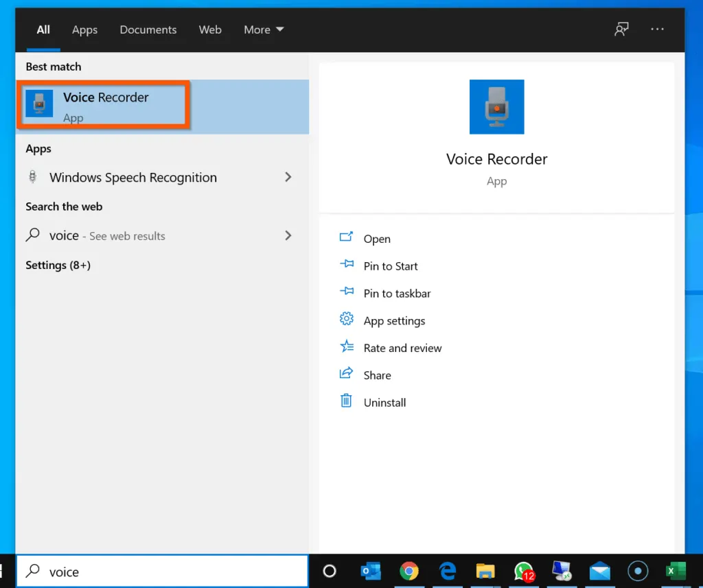
Task: Expand Windows Speech Recognition results
Action: 288,177
